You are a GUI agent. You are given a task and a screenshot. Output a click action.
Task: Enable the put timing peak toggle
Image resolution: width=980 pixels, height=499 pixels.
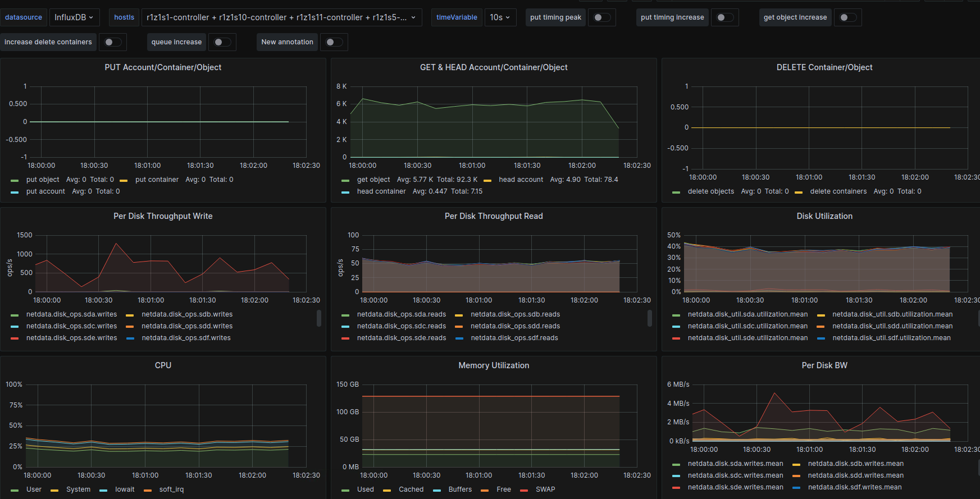click(x=601, y=17)
